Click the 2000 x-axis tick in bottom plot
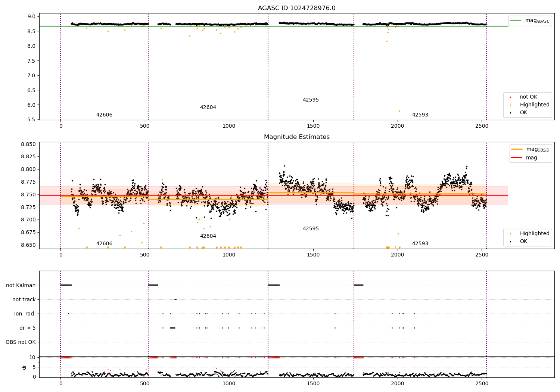Screen dimensions: 560x392 pyautogui.click(x=397, y=383)
